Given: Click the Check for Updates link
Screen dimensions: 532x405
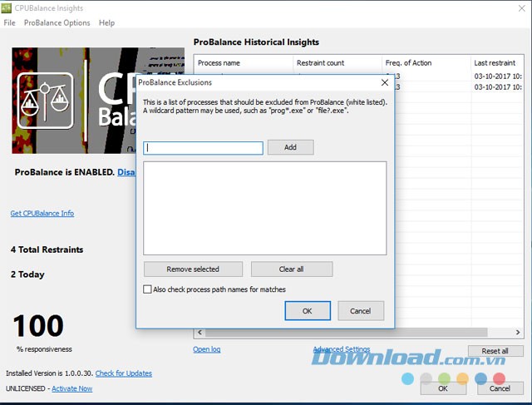Looking at the screenshot, I should point(124,373).
